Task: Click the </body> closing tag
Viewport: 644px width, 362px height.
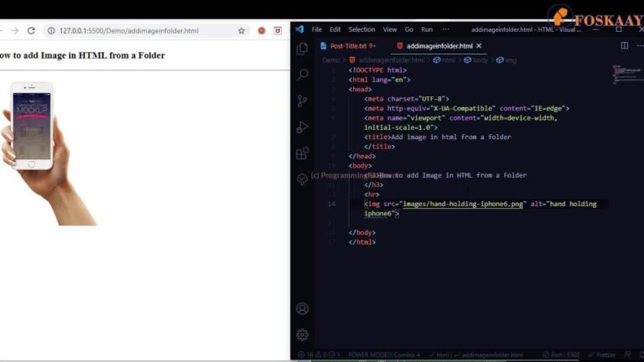Action: pos(362,233)
